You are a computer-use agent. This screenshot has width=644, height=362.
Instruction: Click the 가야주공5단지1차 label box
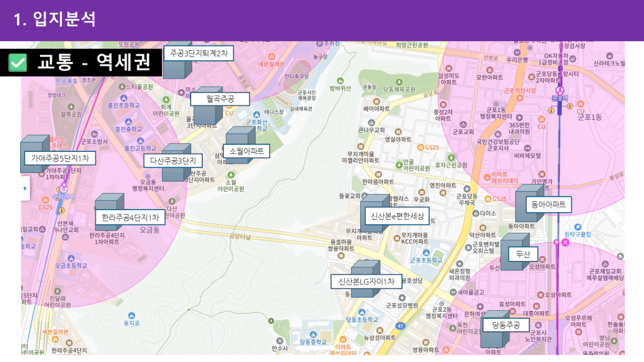[59, 158]
